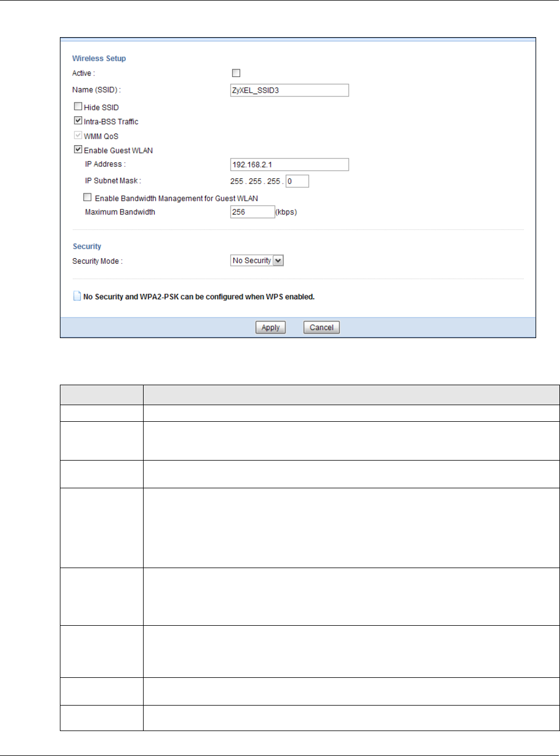Viewport: 560px width, 756px height.
Task: Open the Security Mode dropdown
Action: pos(257,260)
